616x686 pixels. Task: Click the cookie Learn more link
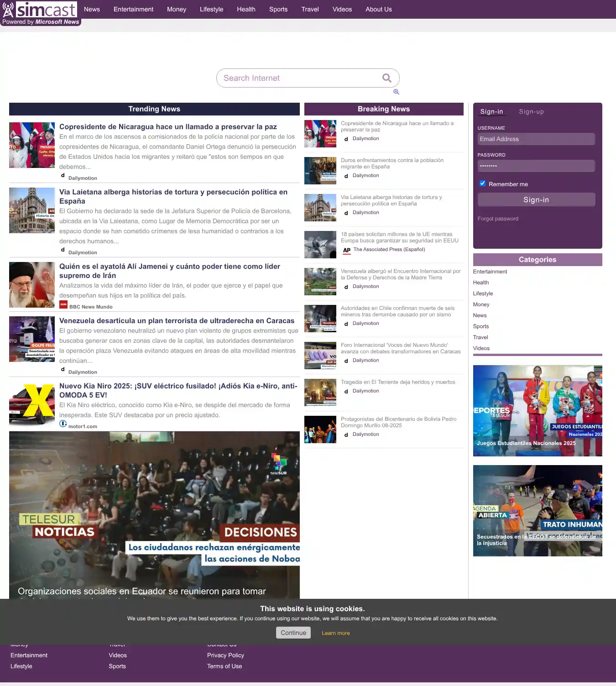coord(335,633)
